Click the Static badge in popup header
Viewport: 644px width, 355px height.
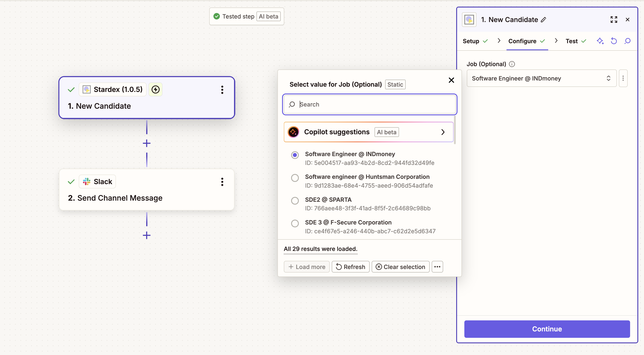395,85
